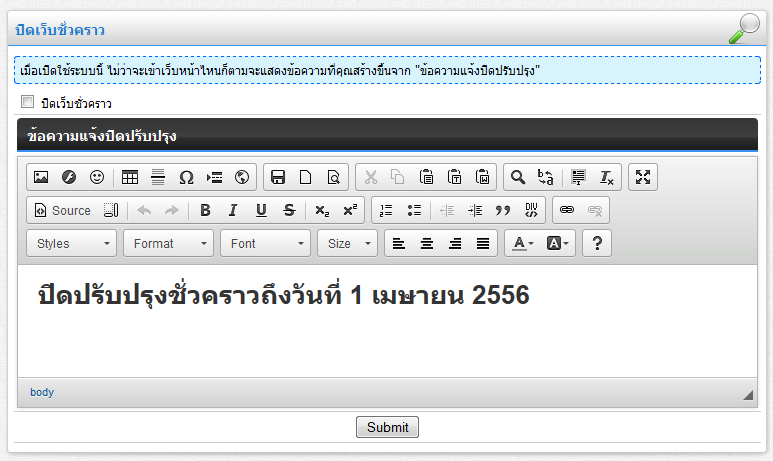The height and width of the screenshot is (461, 773).
Task: Switch to Source view
Action: (x=63, y=211)
